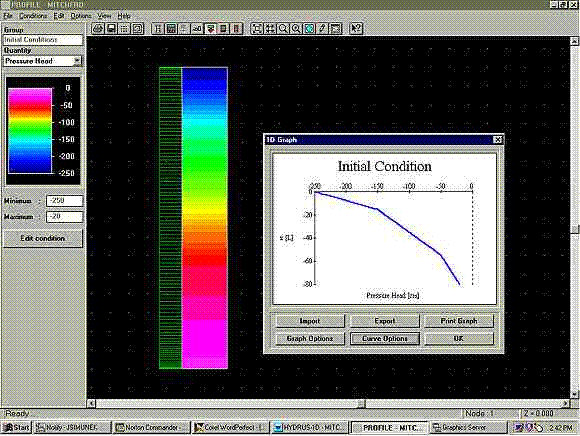The width and height of the screenshot is (580, 436).
Task: Open the View menu
Action: click(x=104, y=16)
